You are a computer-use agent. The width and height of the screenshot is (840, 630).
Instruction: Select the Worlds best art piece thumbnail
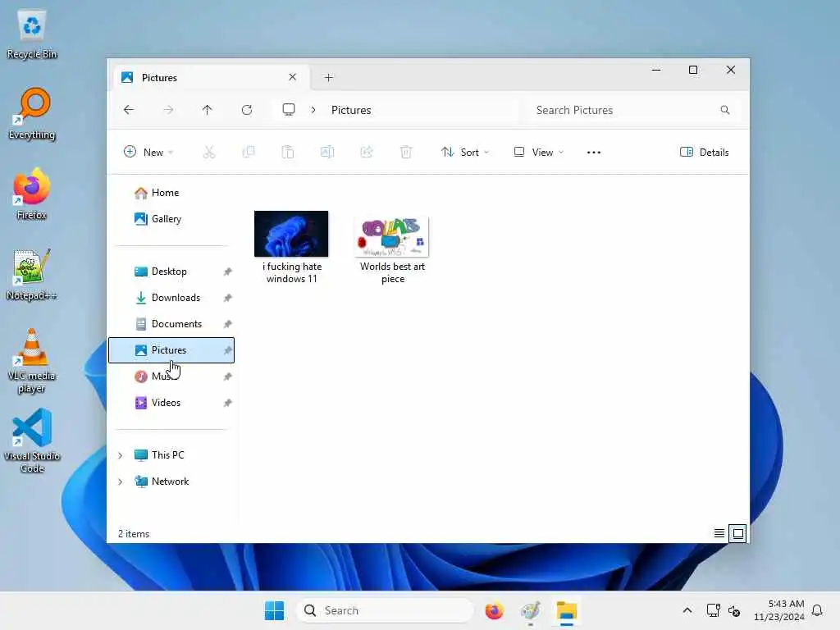coord(391,237)
